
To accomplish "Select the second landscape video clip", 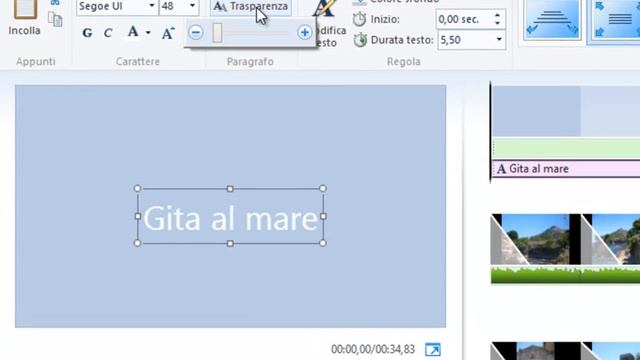I will 611,239.
